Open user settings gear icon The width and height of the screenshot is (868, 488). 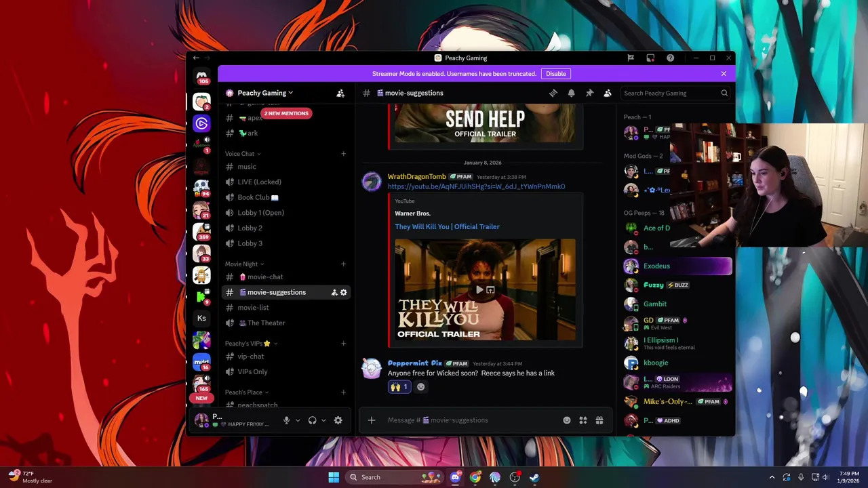[x=338, y=420]
